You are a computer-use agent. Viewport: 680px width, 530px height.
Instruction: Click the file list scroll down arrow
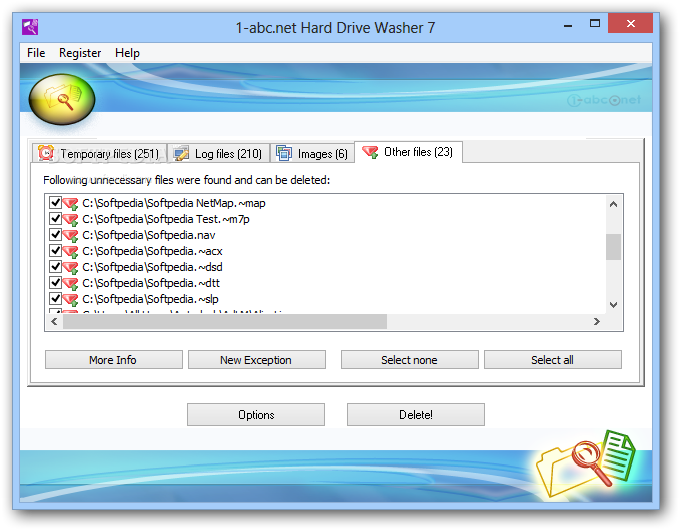click(613, 305)
